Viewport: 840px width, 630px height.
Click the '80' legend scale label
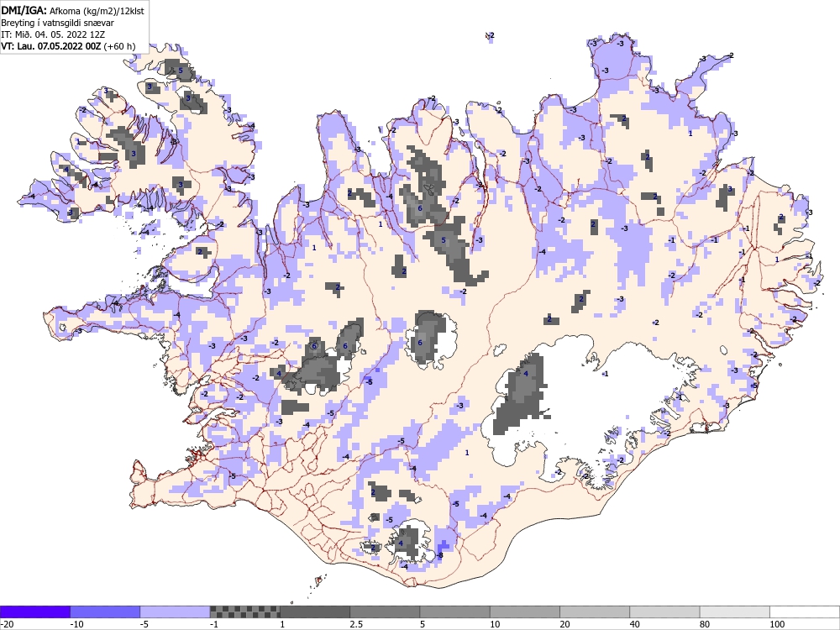click(706, 624)
